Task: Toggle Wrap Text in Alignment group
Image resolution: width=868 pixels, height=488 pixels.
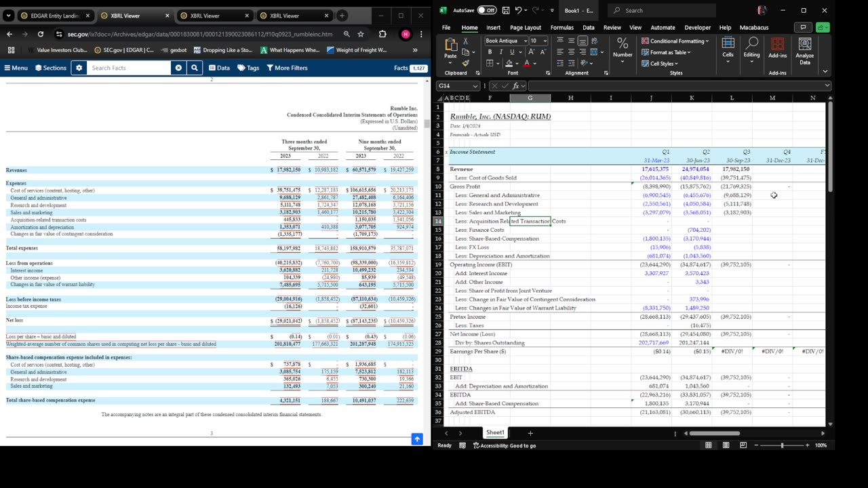Action: (x=595, y=41)
